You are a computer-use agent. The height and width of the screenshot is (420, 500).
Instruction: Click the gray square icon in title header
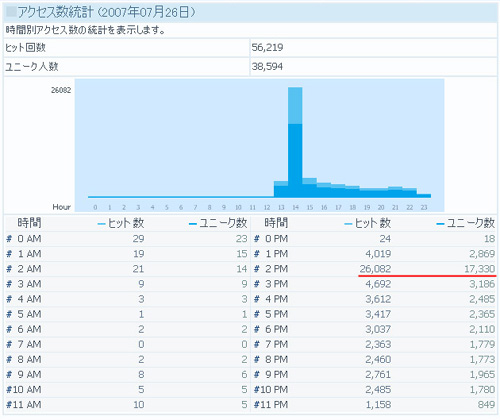click(12, 12)
